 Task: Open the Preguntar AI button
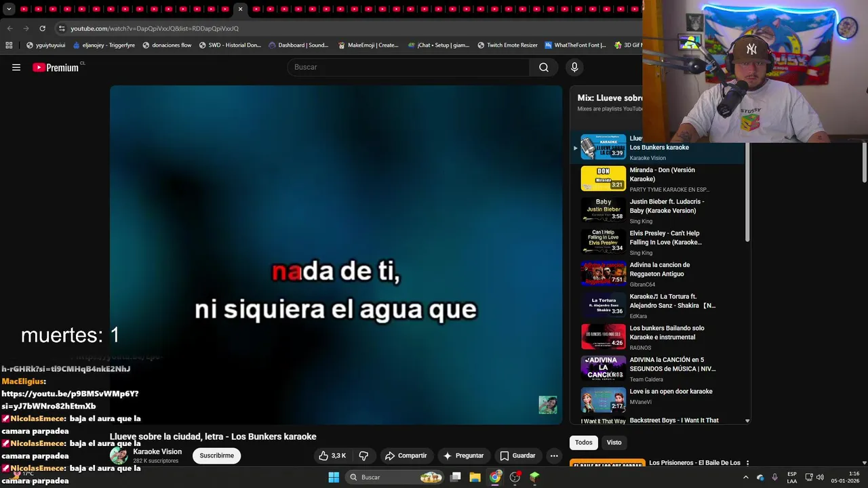[463, 455]
